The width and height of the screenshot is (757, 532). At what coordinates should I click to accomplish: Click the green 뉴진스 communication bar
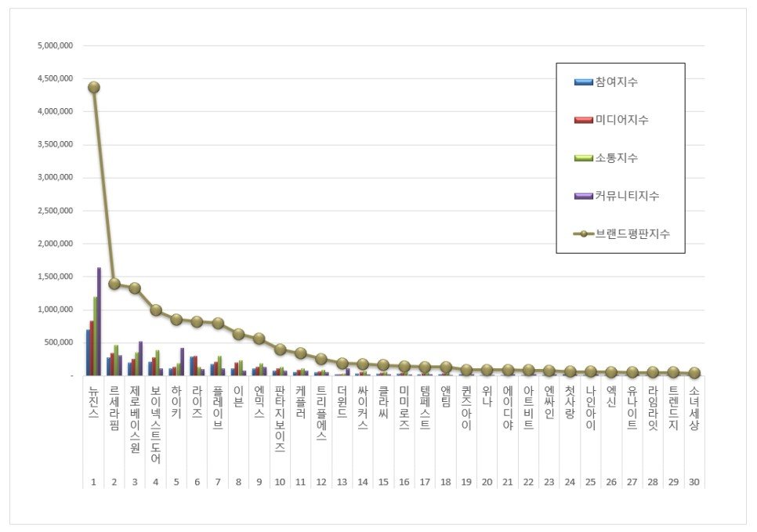[95, 336]
